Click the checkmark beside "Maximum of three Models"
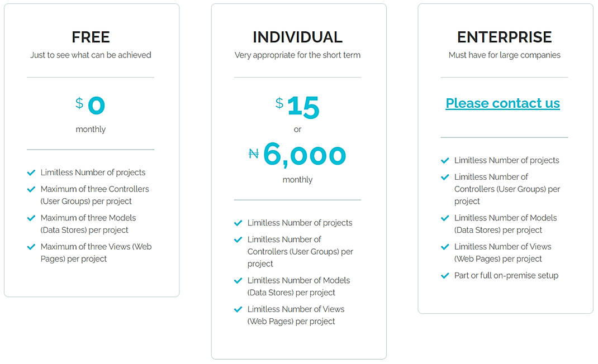 32,218
